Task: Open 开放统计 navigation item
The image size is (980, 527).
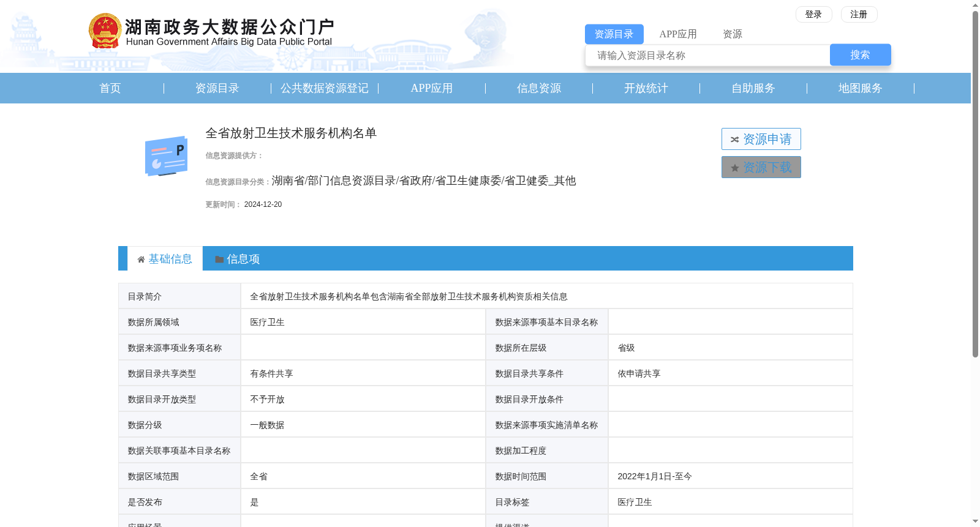Action: click(646, 88)
